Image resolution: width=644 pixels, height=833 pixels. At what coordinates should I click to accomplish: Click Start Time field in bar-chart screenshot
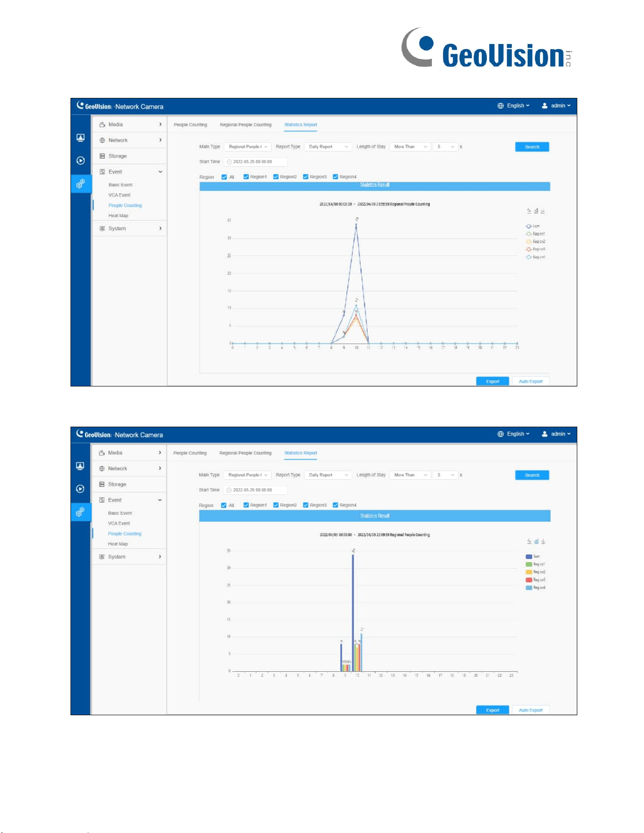pos(256,490)
